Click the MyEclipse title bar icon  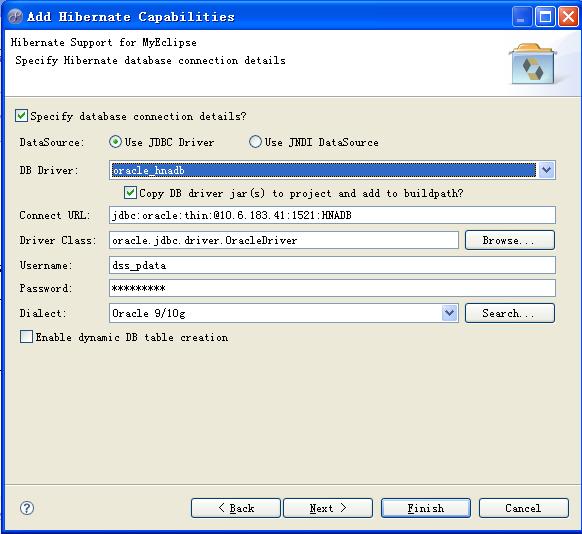coord(15,16)
